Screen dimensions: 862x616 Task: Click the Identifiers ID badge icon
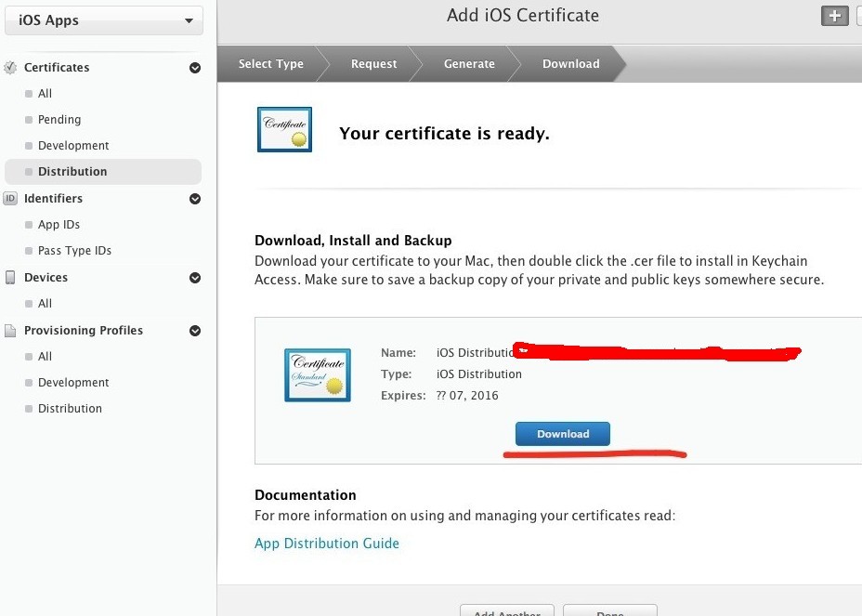10,198
